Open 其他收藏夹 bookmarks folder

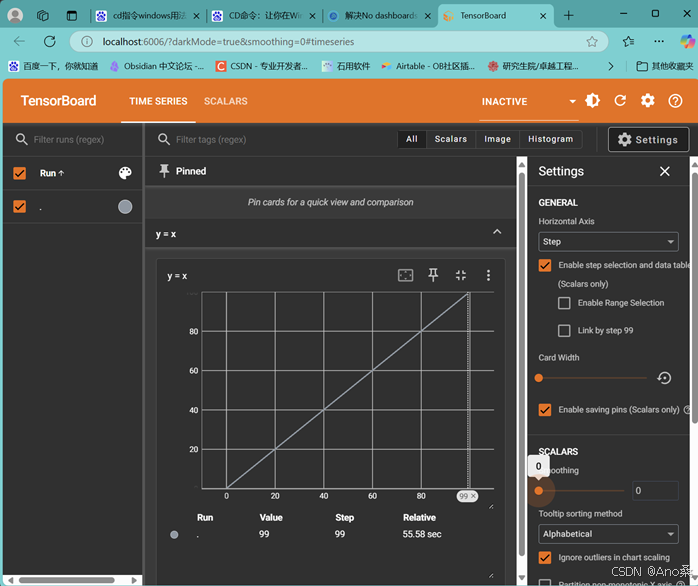tap(665, 66)
